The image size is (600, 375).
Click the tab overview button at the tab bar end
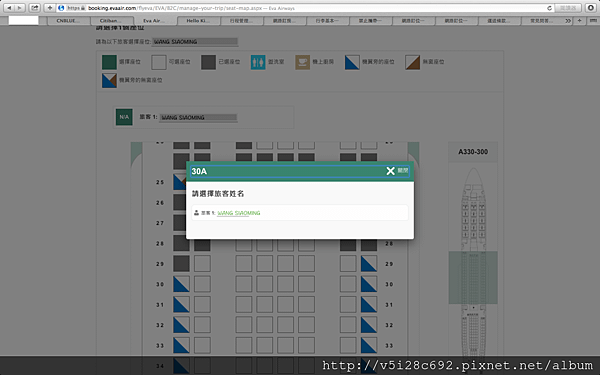click(x=592, y=21)
